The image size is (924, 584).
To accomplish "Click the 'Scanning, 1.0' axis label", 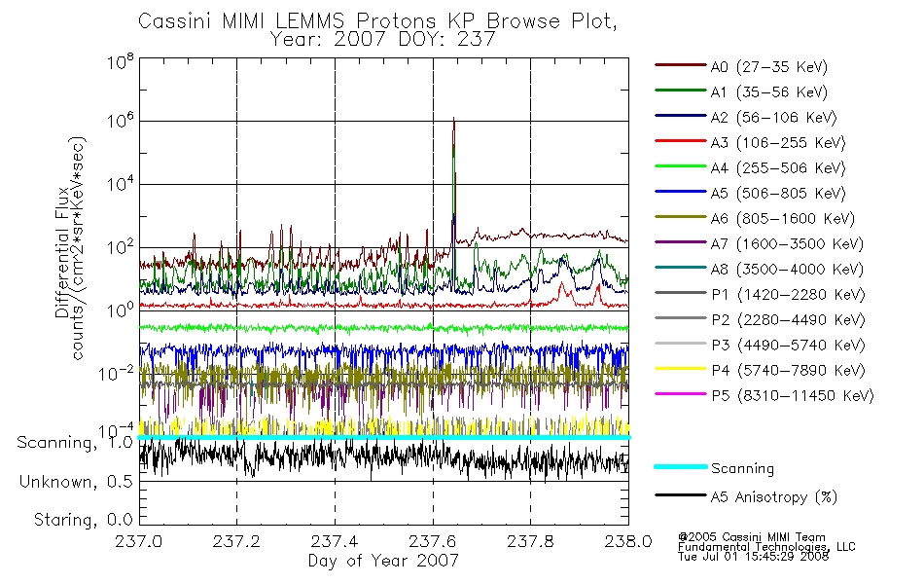I will click(75, 443).
